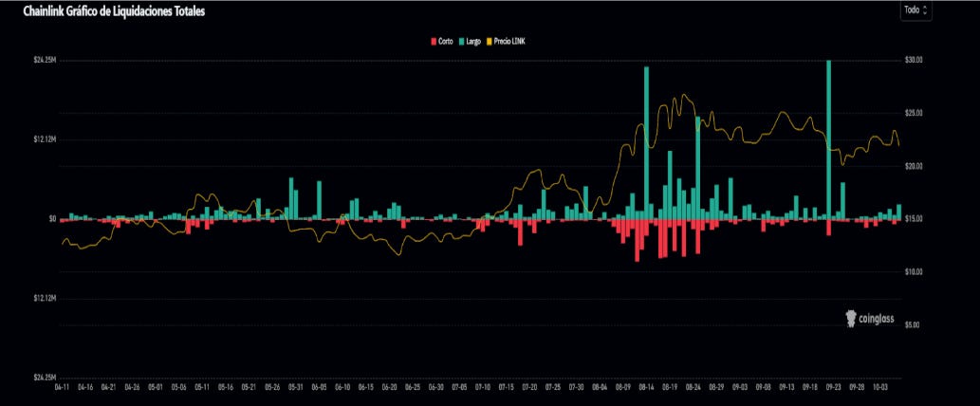
Task: Select the 10-03 date label
Action: (x=880, y=387)
